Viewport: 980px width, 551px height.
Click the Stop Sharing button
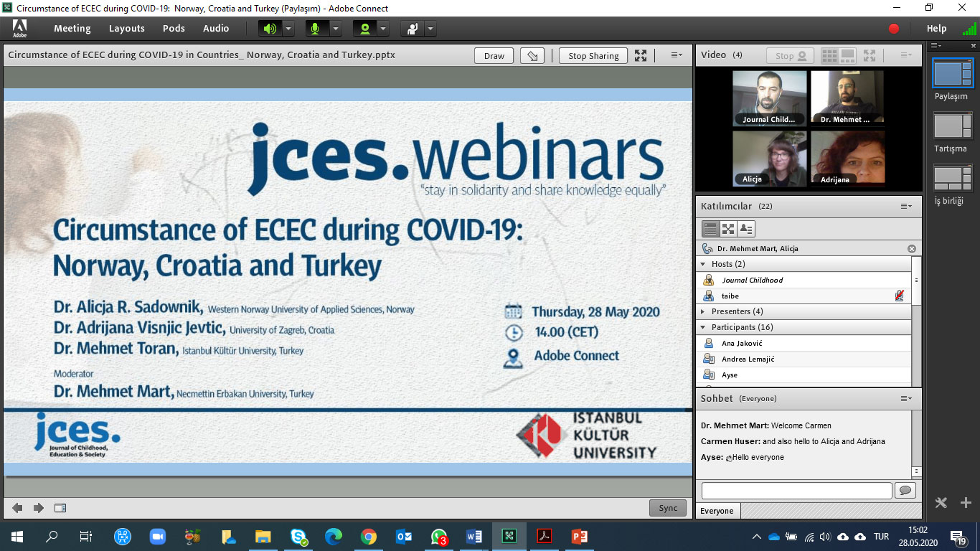[x=593, y=56]
